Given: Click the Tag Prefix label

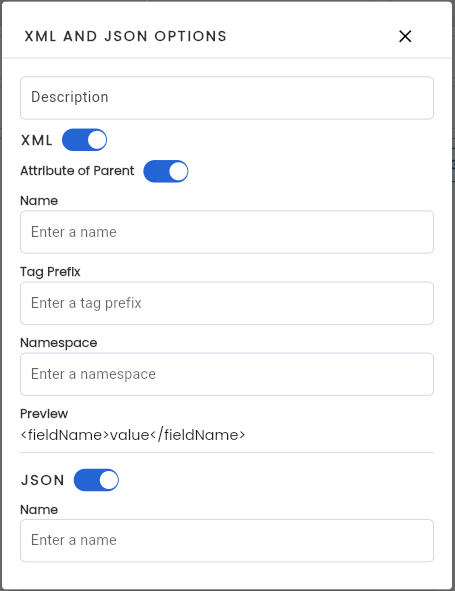Looking at the screenshot, I should click(x=50, y=272).
